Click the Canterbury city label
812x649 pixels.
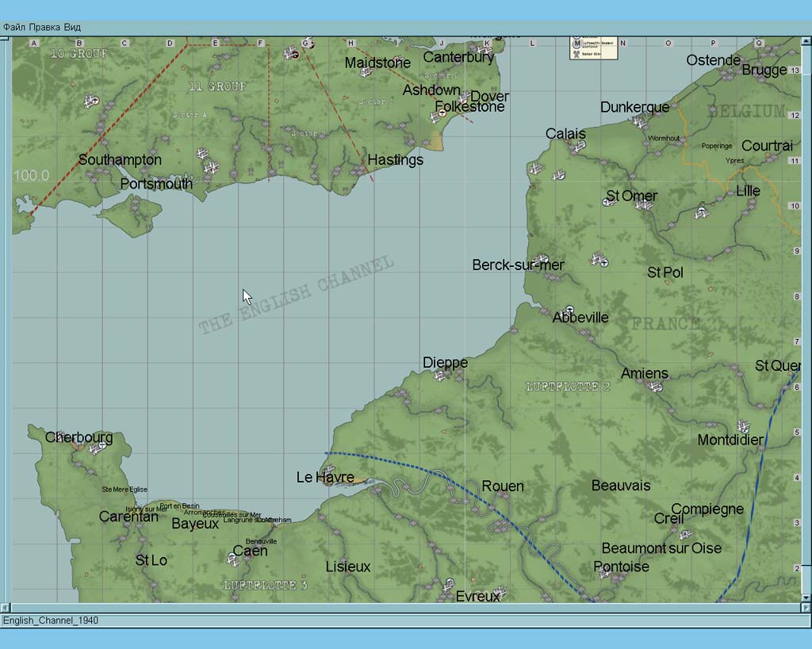(x=458, y=57)
